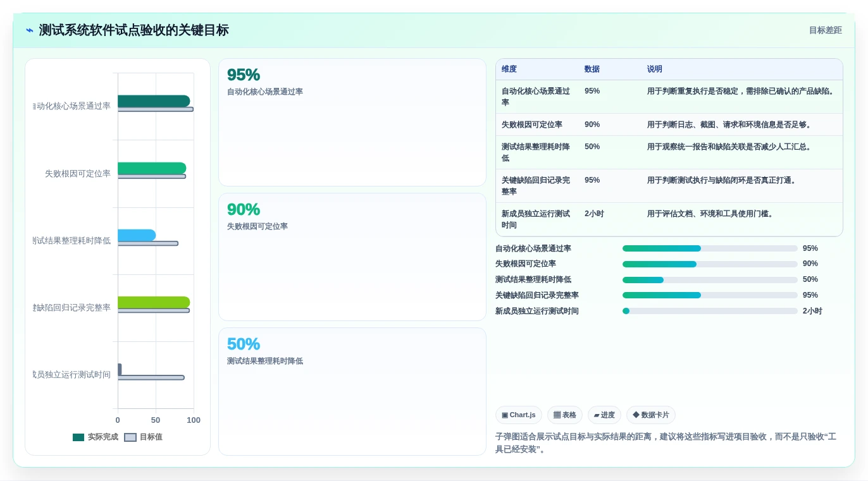Screen dimensions: 868x481
Task: Click progress bar for 关键缺陷回归记录完整率
Action: click(x=710, y=295)
